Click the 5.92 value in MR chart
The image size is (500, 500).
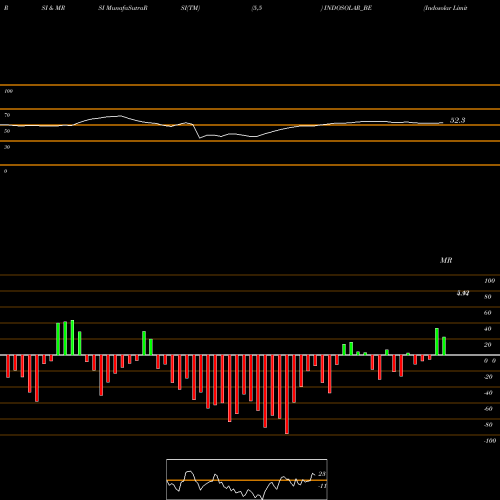click(463, 293)
